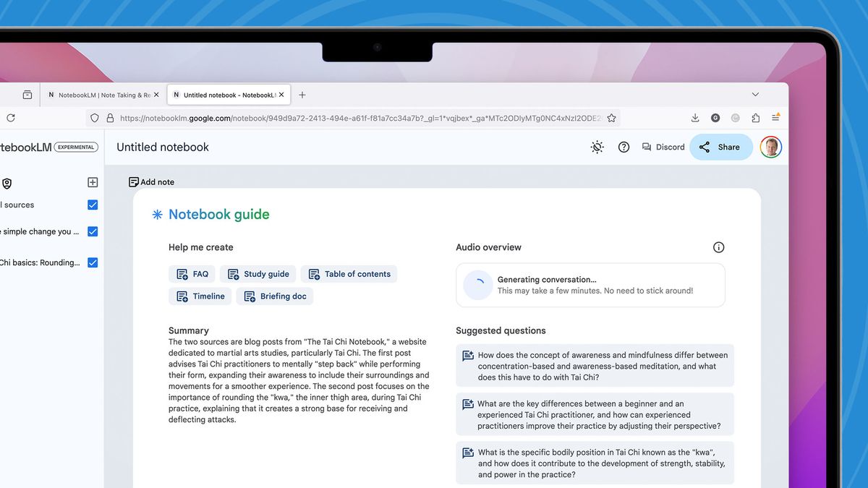The width and height of the screenshot is (868, 488).
Task: Toggle the select all sources checkbox
Action: click(93, 205)
